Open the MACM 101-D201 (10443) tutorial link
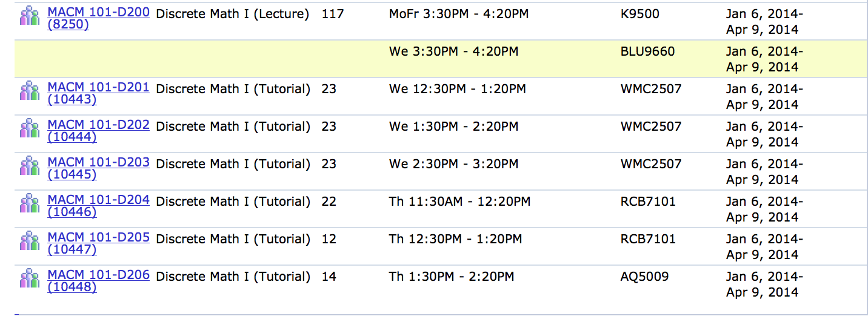Screen dimensions: 868x322 point(98,93)
